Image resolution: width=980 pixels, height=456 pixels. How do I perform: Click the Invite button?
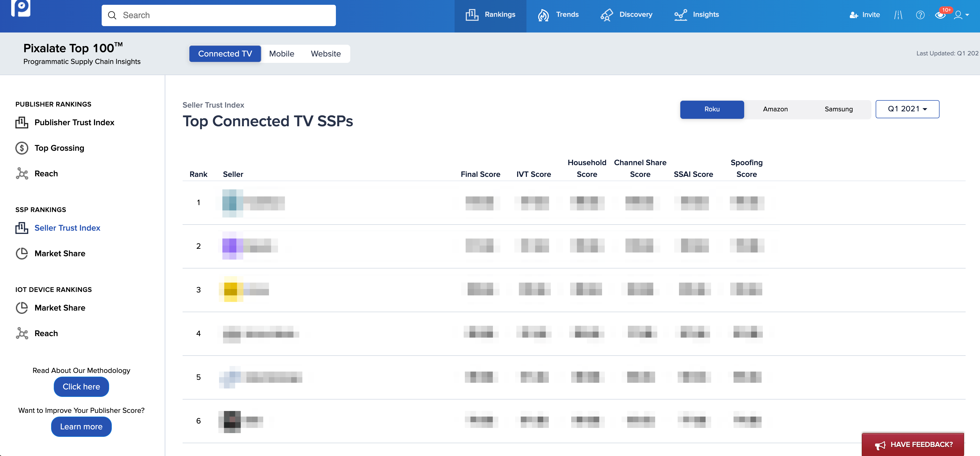point(864,15)
